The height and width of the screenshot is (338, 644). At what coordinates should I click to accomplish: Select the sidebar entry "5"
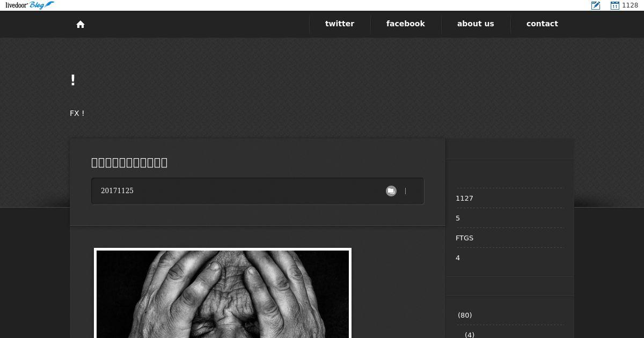tap(458, 218)
